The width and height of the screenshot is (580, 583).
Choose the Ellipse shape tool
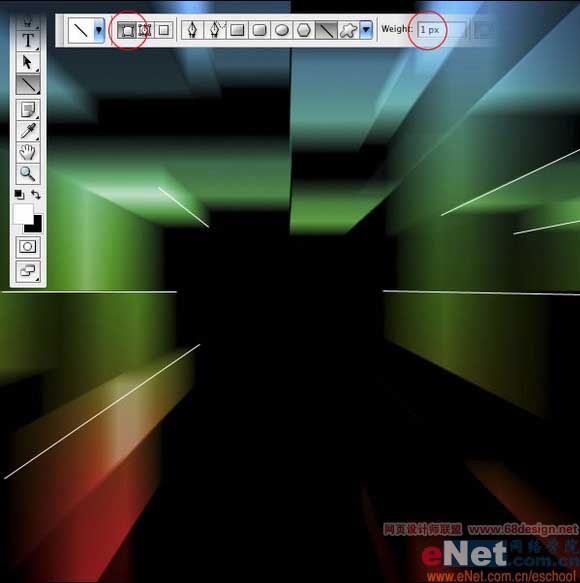pos(282,30)
